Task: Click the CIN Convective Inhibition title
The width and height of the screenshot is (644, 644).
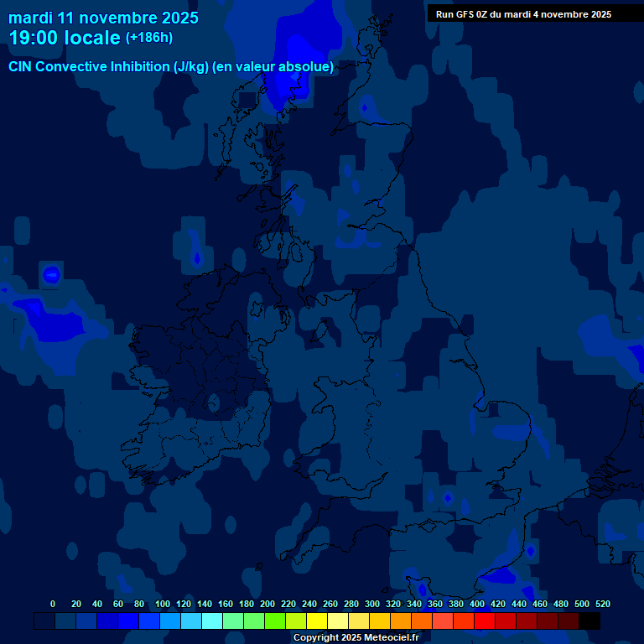Action: point(171,66)
